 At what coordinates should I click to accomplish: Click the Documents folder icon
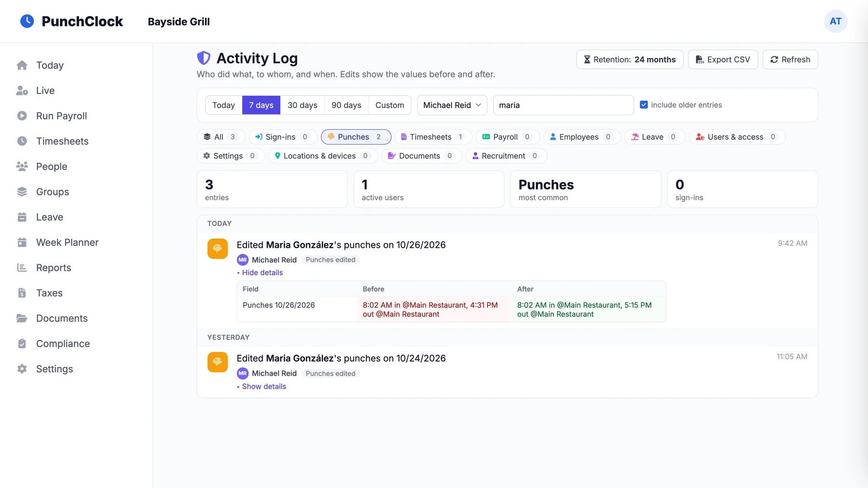[22, 318]
